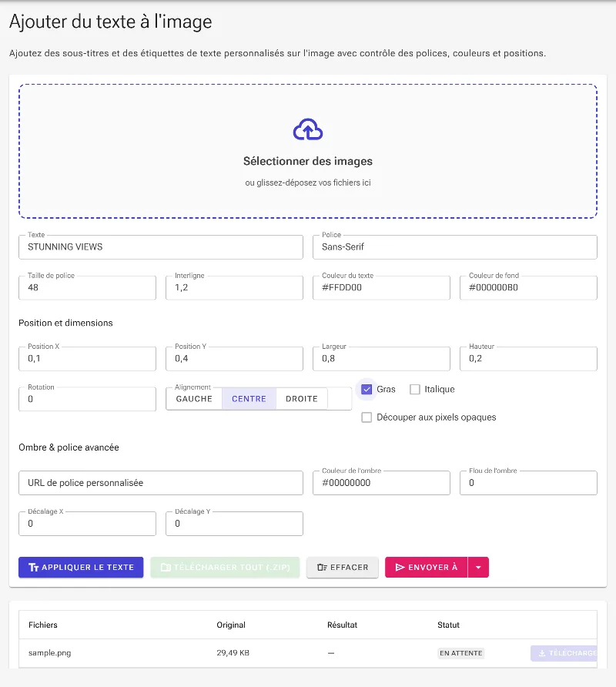Click the text icon on Appliquer le texte
Viewport: 616px width, 687px height.
pyautogui.click(x=33, y=568)
